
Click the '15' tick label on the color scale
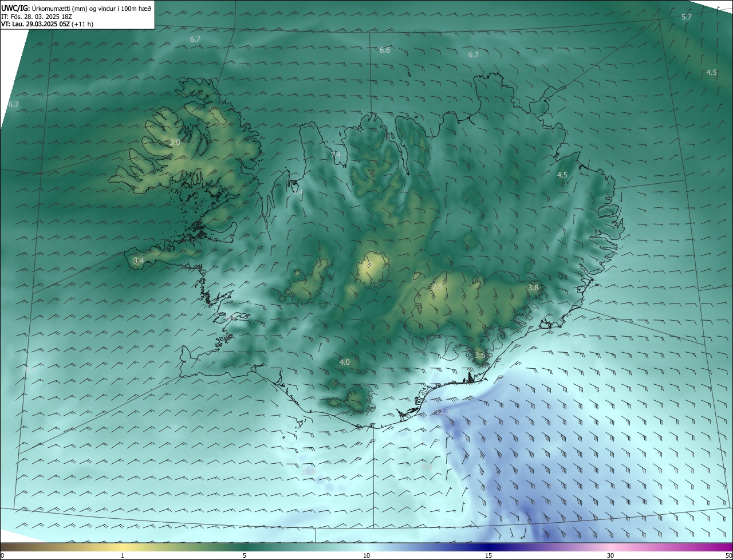pyautogui.click(x=488, y=555)
